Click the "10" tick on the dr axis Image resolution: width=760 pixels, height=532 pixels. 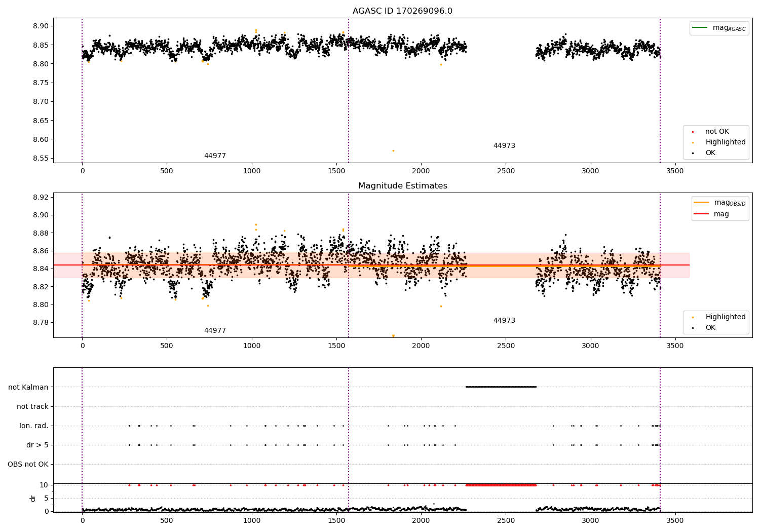(45, 485)
